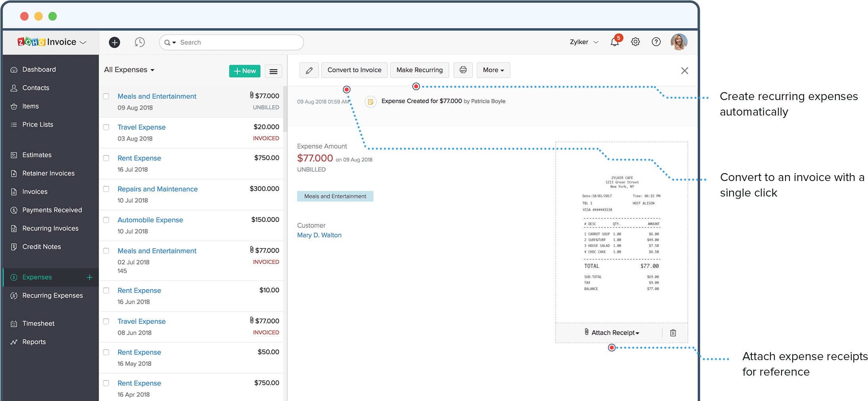This screenshot has width=868, height=401.
Task: Delete the attached receipt trash icon
Action: [673, 333]
